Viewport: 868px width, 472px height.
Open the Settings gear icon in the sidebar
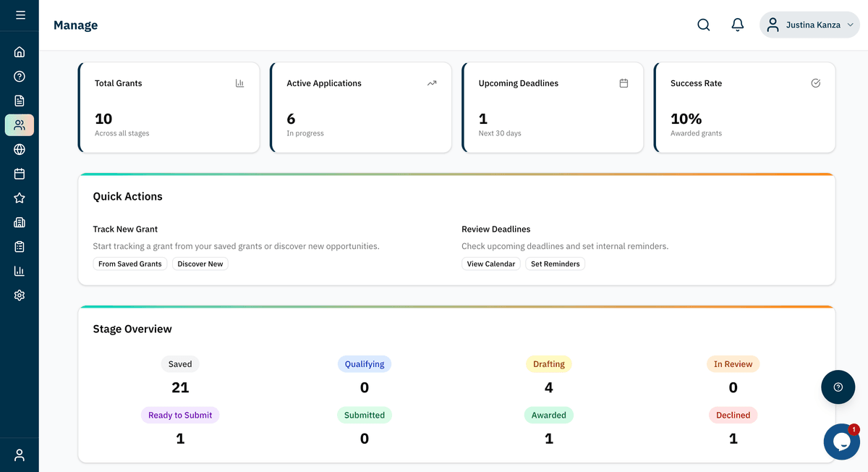pos(20,295)
